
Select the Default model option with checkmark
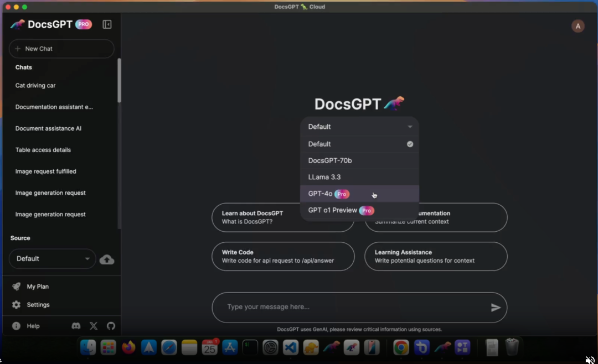point(359,144)
